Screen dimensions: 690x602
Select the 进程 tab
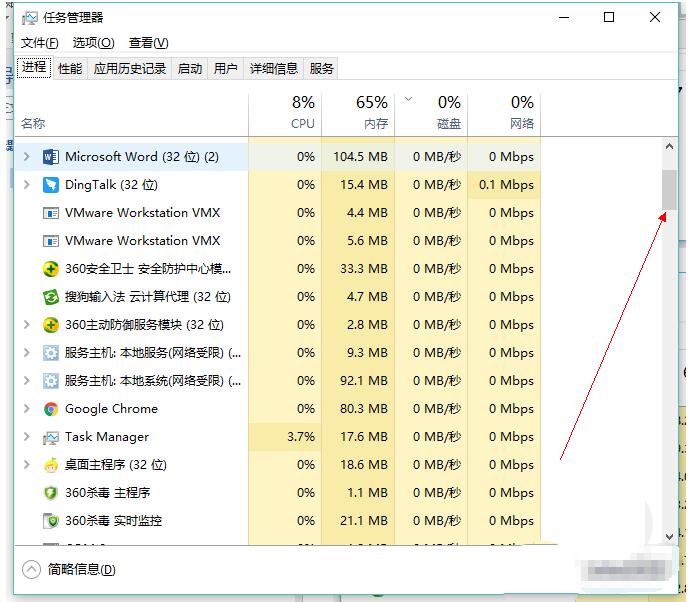34,67
